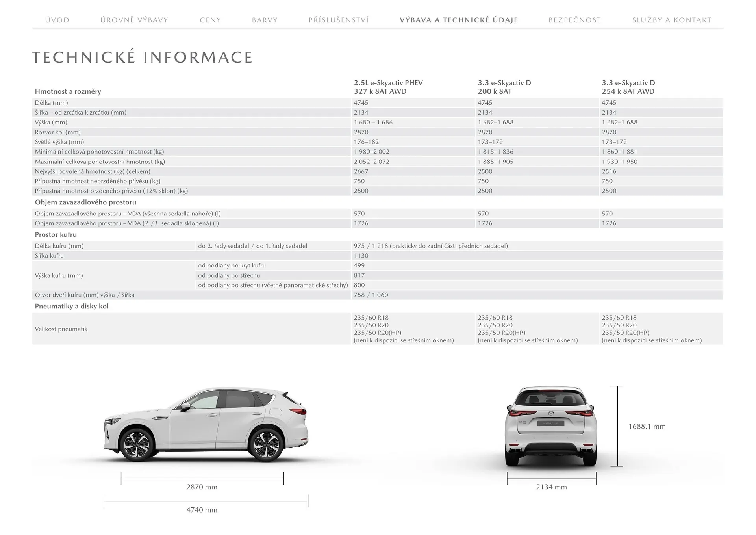
Task: Open SLUŽBY A KONTAKT tab
Action: click(x=672, y=20)
